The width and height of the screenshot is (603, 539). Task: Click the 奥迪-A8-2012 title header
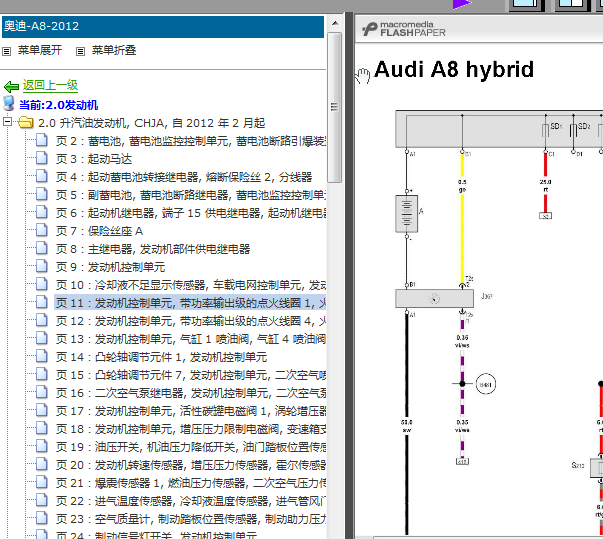[x=163, y=26]
